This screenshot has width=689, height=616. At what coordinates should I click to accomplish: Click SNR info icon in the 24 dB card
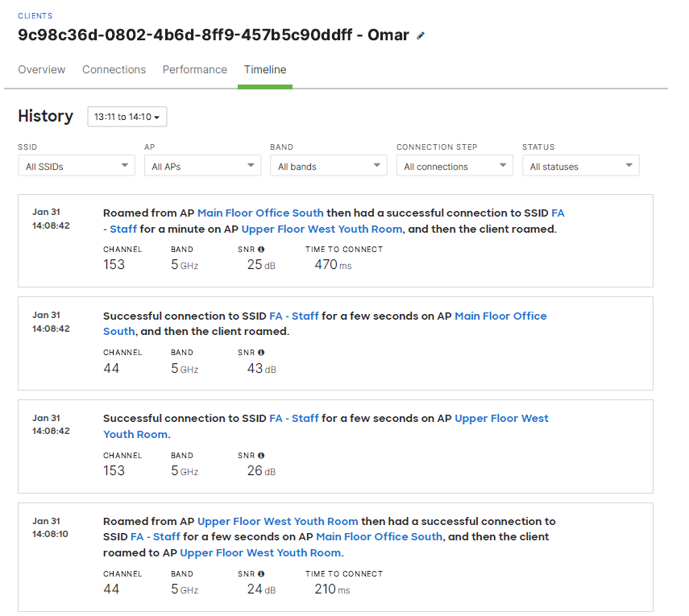click(261, 574)
